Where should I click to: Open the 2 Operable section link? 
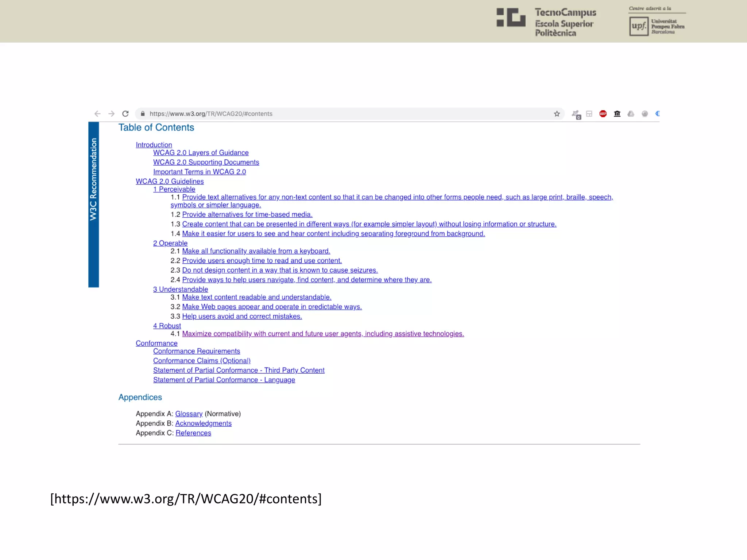[x=170, y=243]
